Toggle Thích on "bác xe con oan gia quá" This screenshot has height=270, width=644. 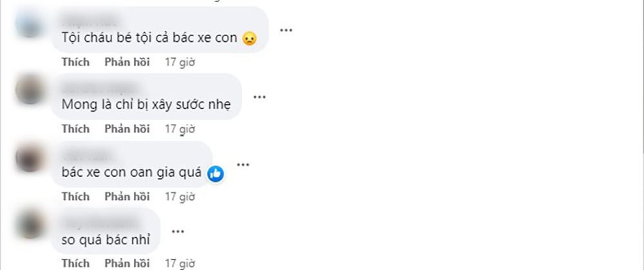tap(75, 196)
